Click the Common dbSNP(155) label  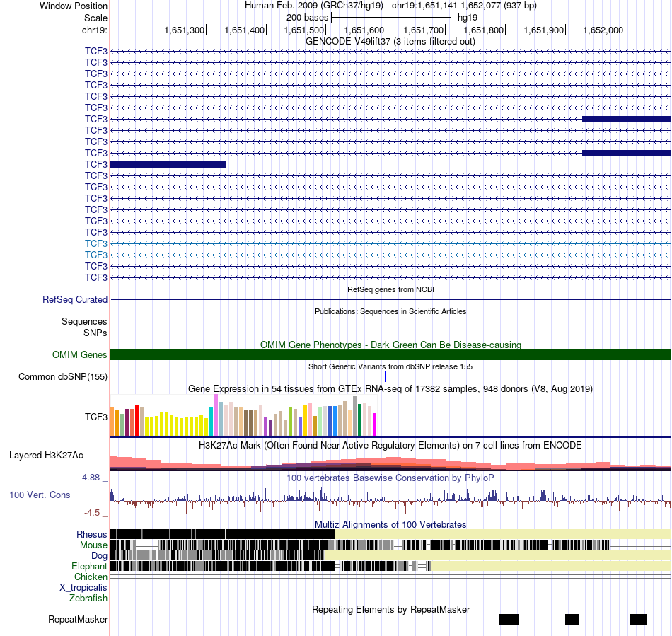[62, 376]
